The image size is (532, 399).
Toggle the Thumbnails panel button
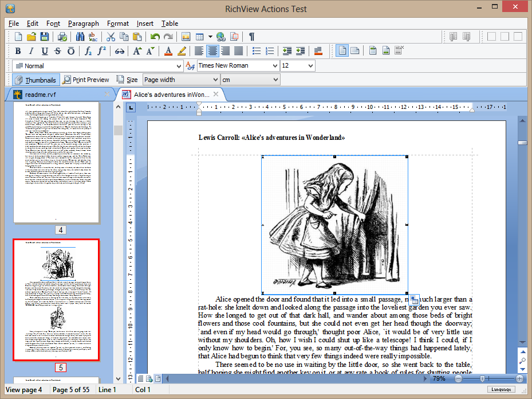pos(36,80)
